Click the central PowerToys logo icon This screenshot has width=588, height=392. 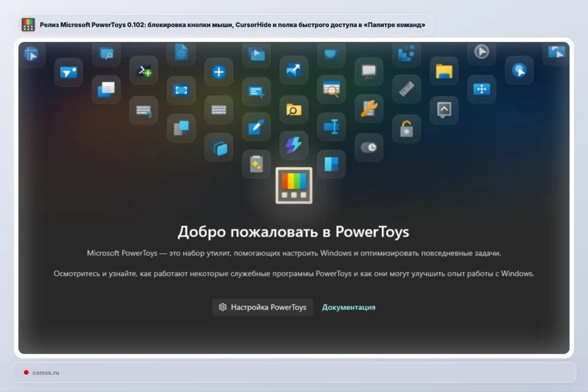(x=294, y=185)
